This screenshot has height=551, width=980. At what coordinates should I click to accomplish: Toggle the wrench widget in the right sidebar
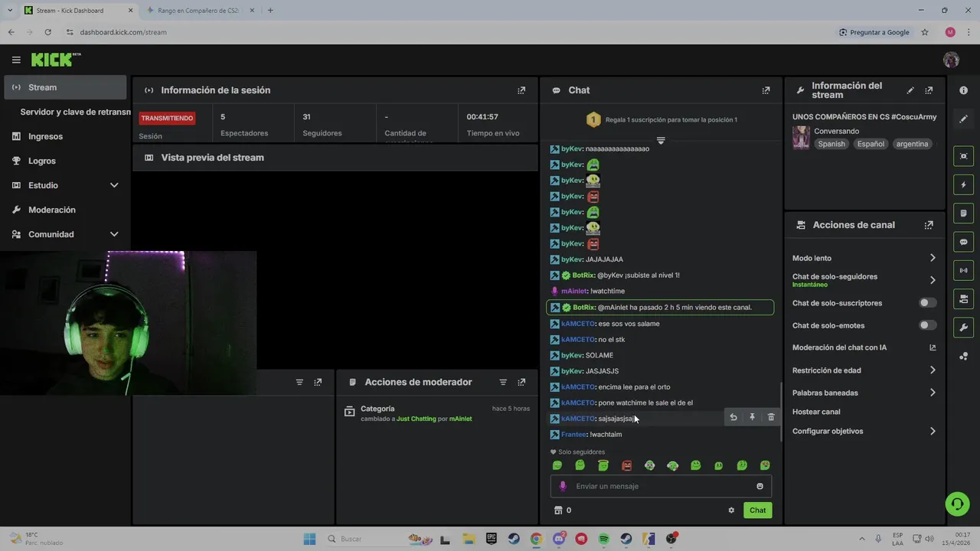(x=963, y=328)
